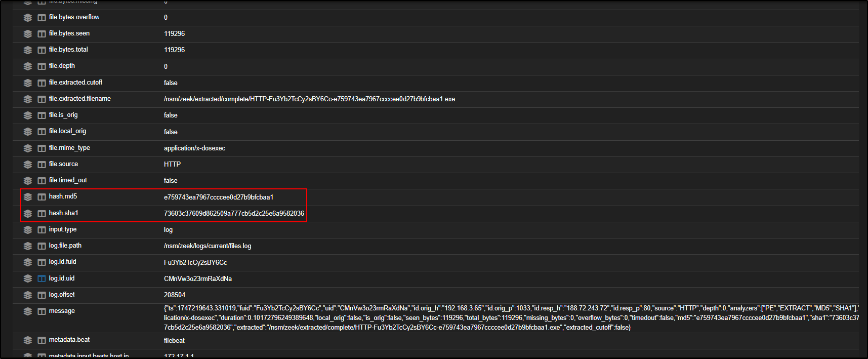Click the extracted .exe file path value

[309, 99]
